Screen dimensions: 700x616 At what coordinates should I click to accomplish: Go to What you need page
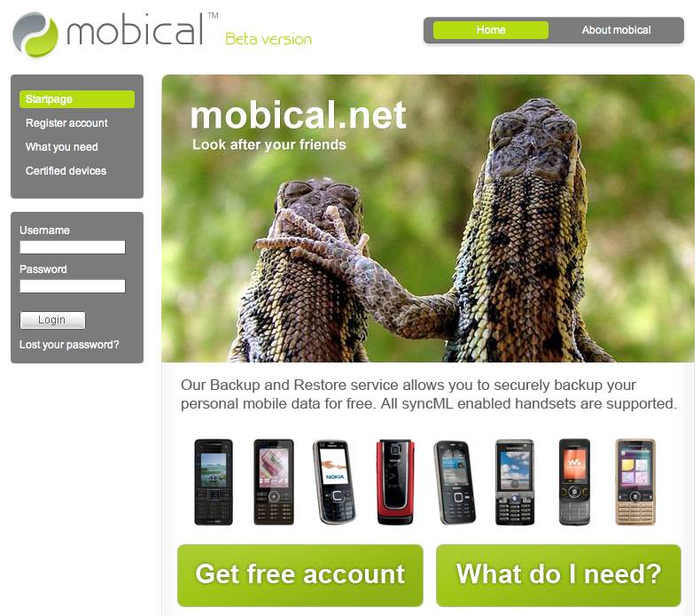tap(62, 147)
